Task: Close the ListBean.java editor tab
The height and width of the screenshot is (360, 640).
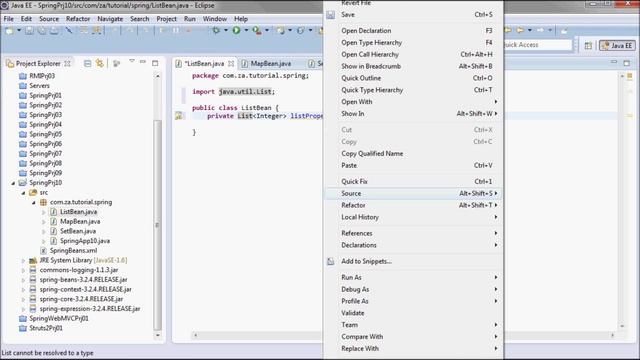Action: pyautogui.click(x=231, y=64)
